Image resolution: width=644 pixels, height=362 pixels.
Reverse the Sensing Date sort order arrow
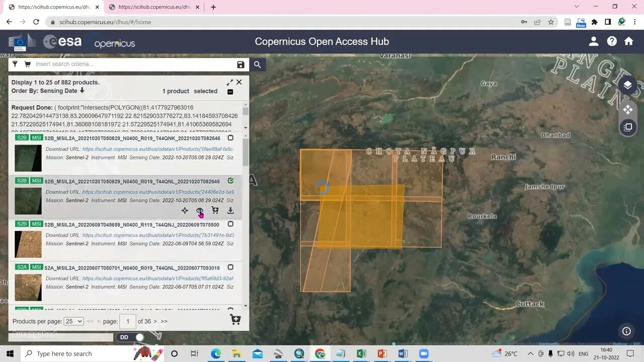[x=82, y=90]
